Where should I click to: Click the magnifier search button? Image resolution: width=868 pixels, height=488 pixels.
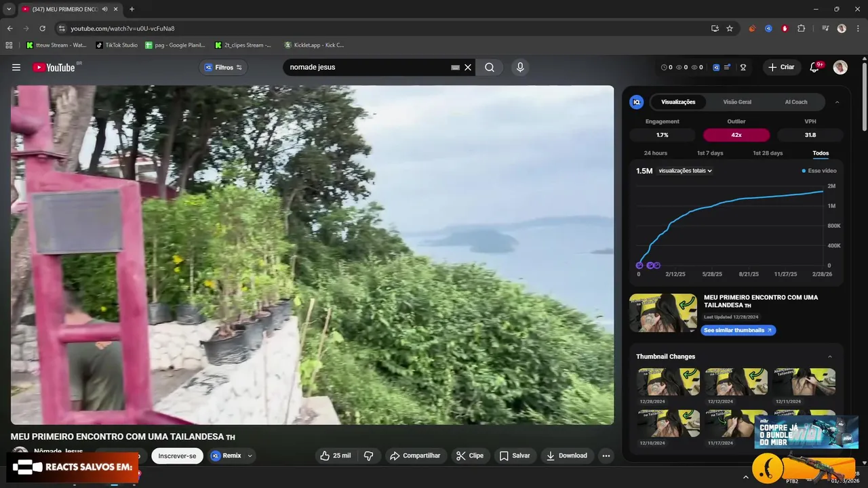[490, 67]
